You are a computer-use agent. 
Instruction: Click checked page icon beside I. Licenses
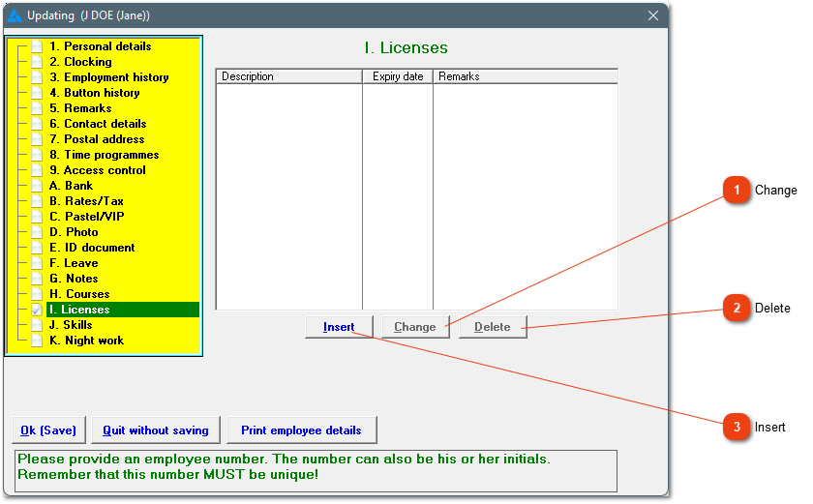(x=37, y=310)
